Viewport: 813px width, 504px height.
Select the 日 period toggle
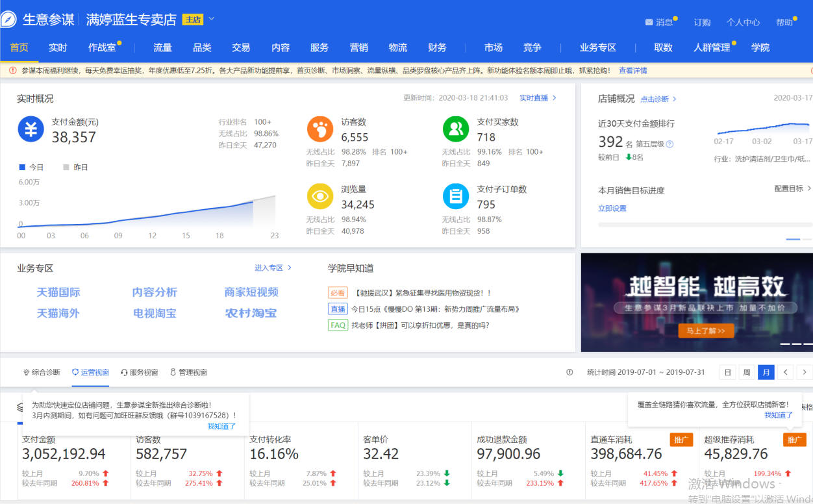click(728, 372)
